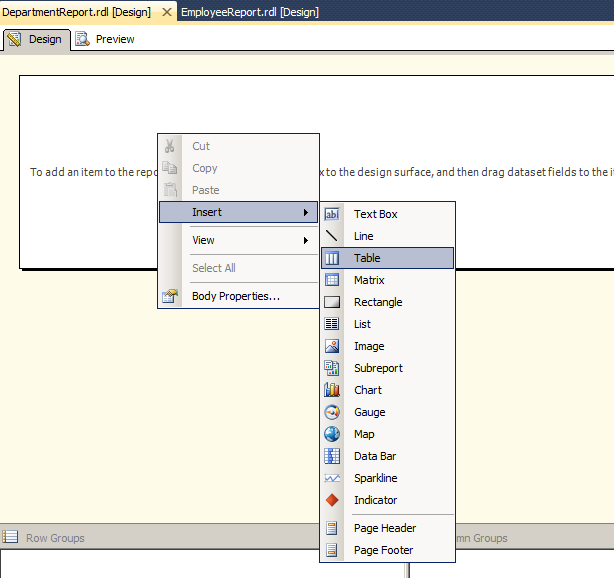Click the Subreport icon
The image size is (614, 578).
coord(332,368)
